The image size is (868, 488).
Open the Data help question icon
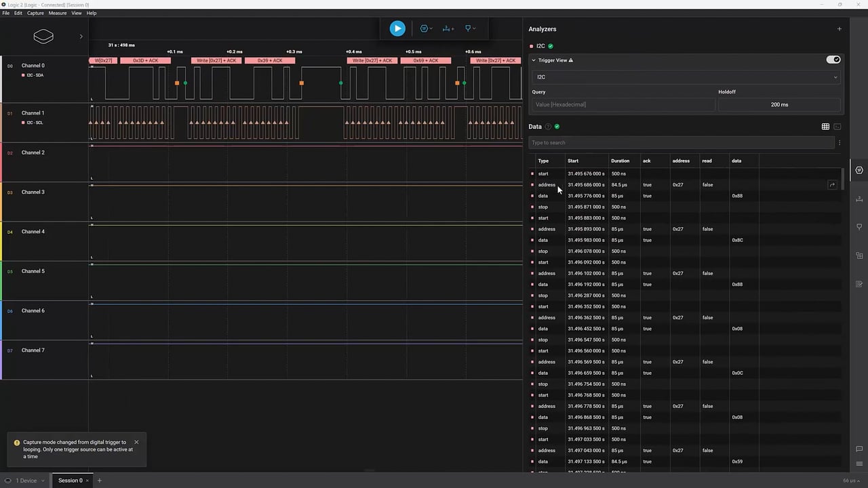548,127
